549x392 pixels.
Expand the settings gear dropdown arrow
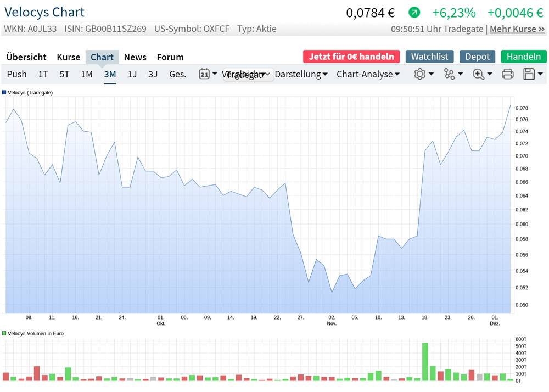(x=431, y=74)
